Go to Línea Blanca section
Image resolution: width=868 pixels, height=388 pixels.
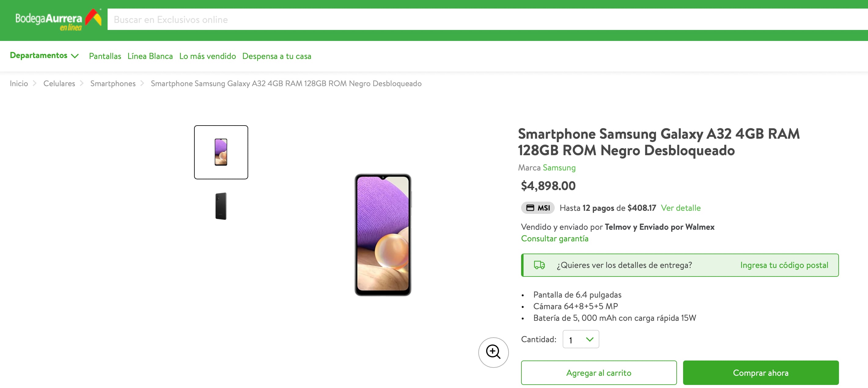click(x=150, y=56)
